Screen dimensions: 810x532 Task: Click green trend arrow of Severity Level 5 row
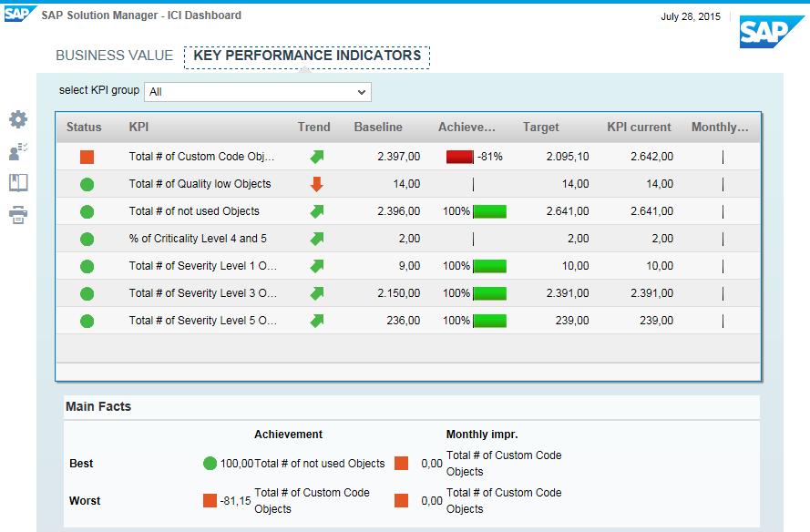(317, 321)
